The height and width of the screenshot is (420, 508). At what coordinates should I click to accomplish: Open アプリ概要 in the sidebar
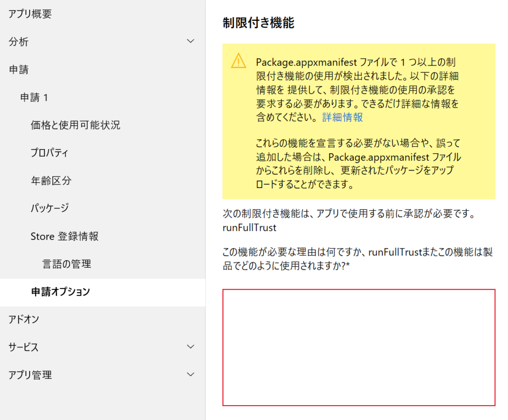click(x=30, y=14)
